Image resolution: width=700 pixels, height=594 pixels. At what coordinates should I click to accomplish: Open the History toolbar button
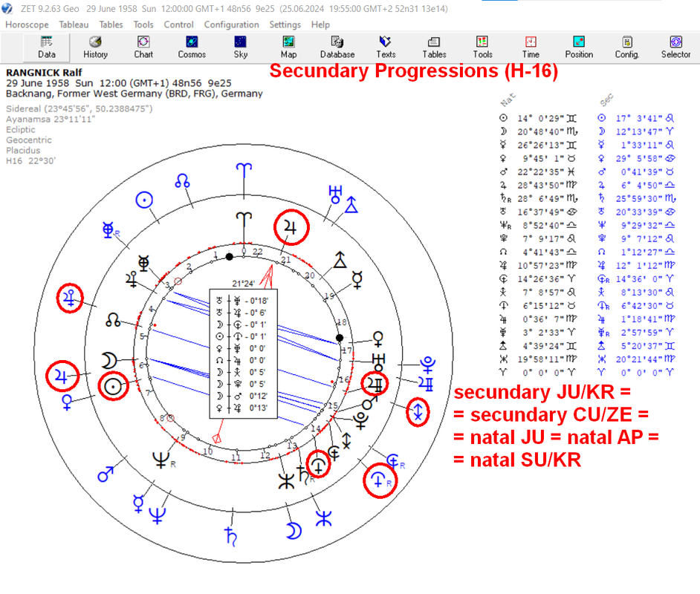point(95,48)
